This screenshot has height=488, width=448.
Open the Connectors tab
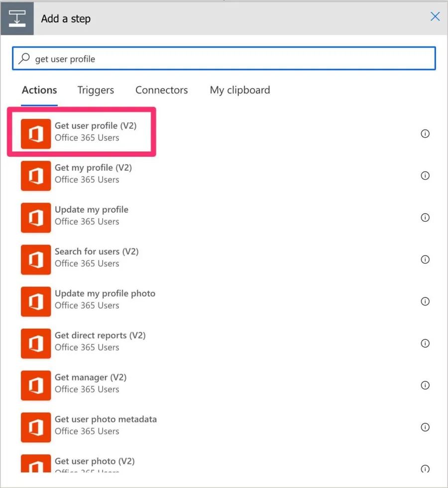pos(161,90)
